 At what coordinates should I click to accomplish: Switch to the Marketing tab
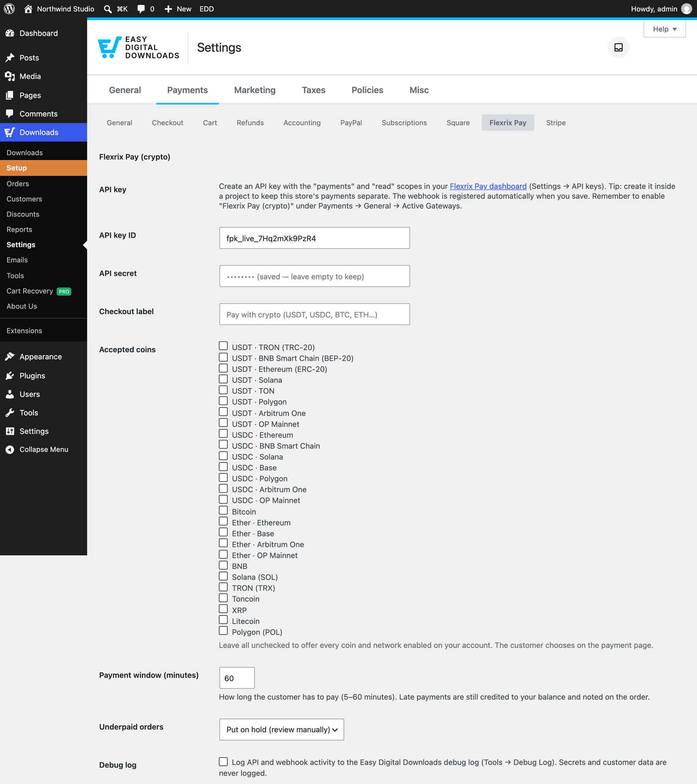255,90
